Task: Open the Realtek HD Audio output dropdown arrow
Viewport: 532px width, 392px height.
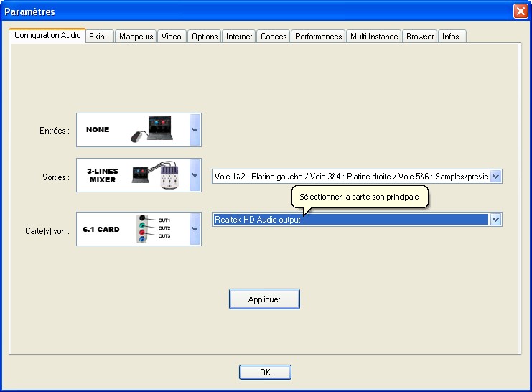Action: tap(495, 220)
